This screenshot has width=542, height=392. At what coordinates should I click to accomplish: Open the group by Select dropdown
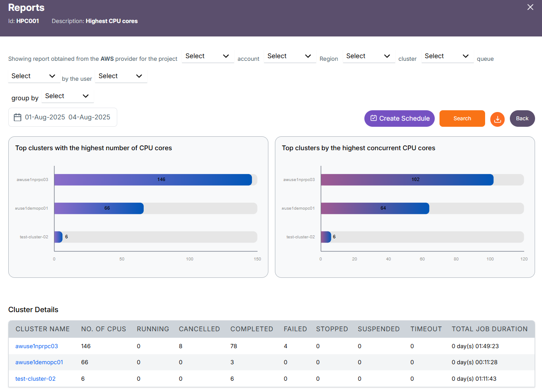[x=67, y=96]
